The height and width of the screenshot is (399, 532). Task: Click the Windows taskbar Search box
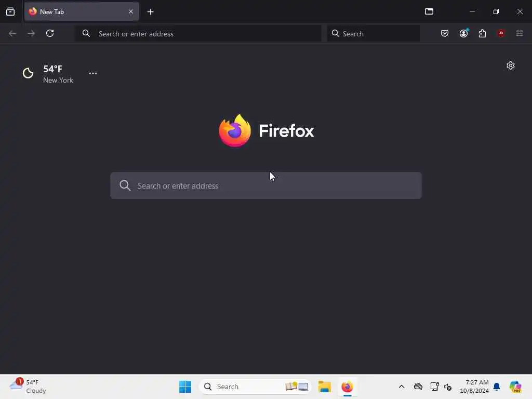255,387
